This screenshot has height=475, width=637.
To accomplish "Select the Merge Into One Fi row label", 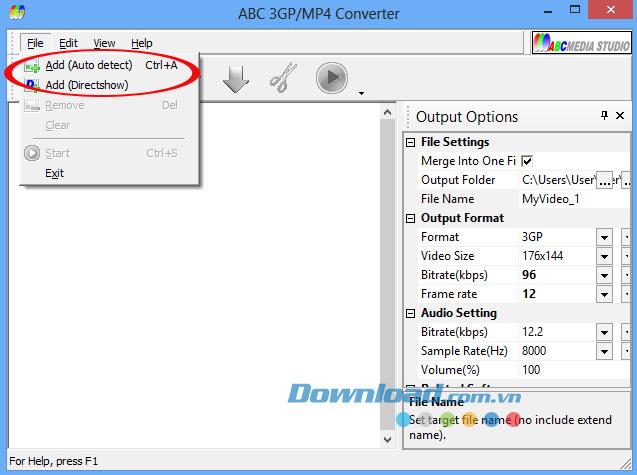I will coord(468,161).
